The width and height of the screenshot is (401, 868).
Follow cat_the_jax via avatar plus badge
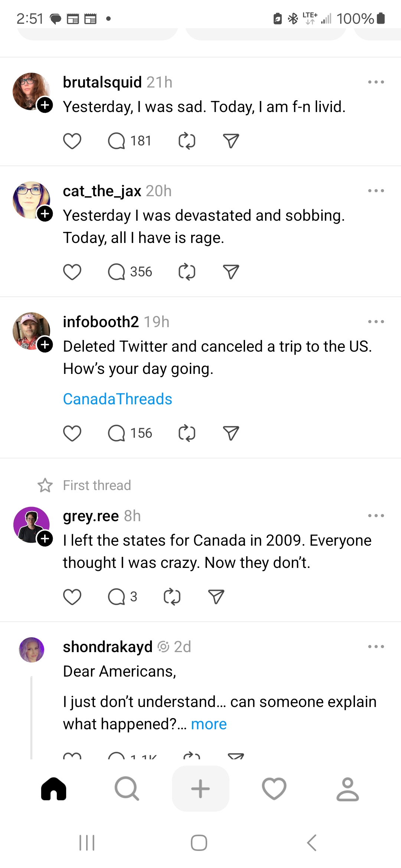[45, 214]
